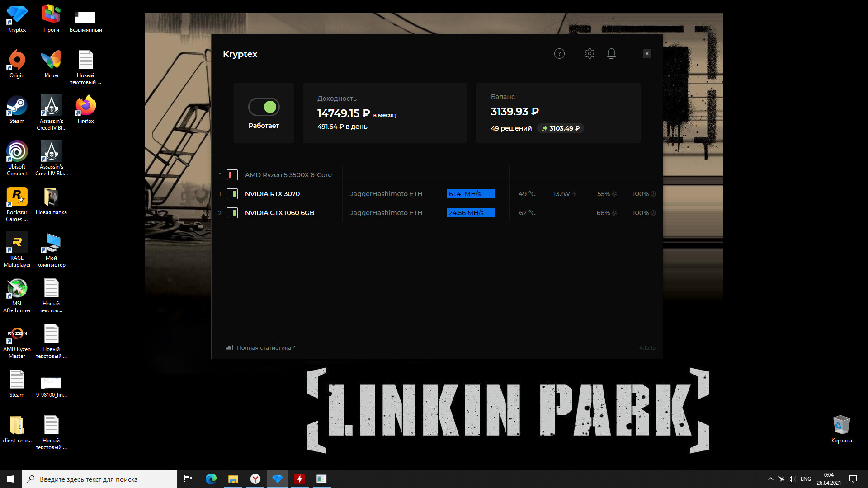
Task: Toggle NVIDIA RTX 3070 mining indicator
Action: coord(232,194)
